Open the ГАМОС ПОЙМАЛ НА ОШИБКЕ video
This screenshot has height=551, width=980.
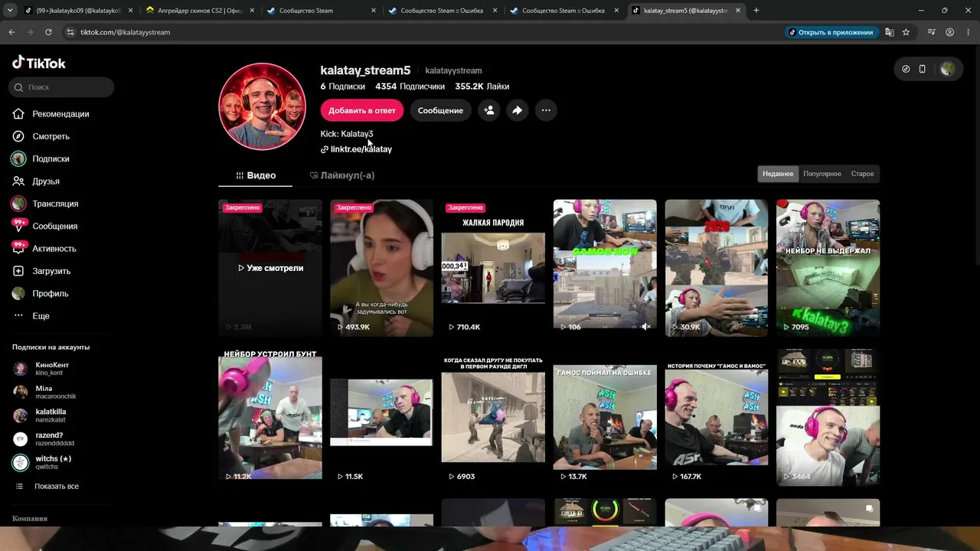(605, 417)
